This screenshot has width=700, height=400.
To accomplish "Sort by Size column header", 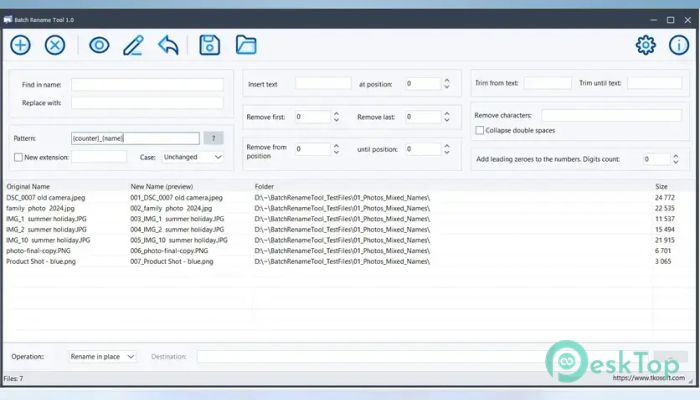I will [662, 187].
